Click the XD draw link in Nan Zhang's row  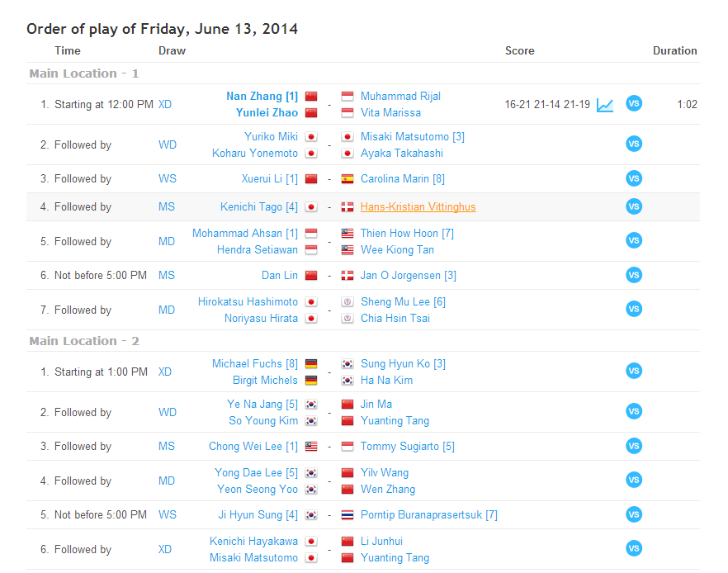[165, 105]
